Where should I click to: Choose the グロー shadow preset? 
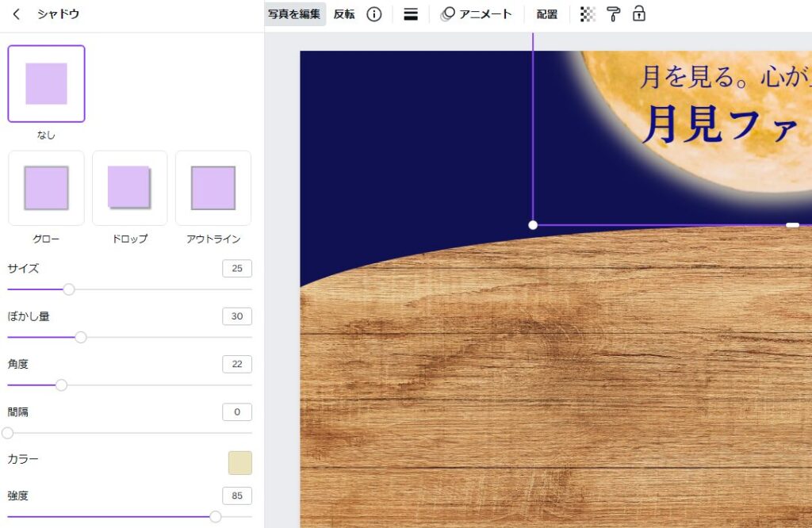[46, 189]
